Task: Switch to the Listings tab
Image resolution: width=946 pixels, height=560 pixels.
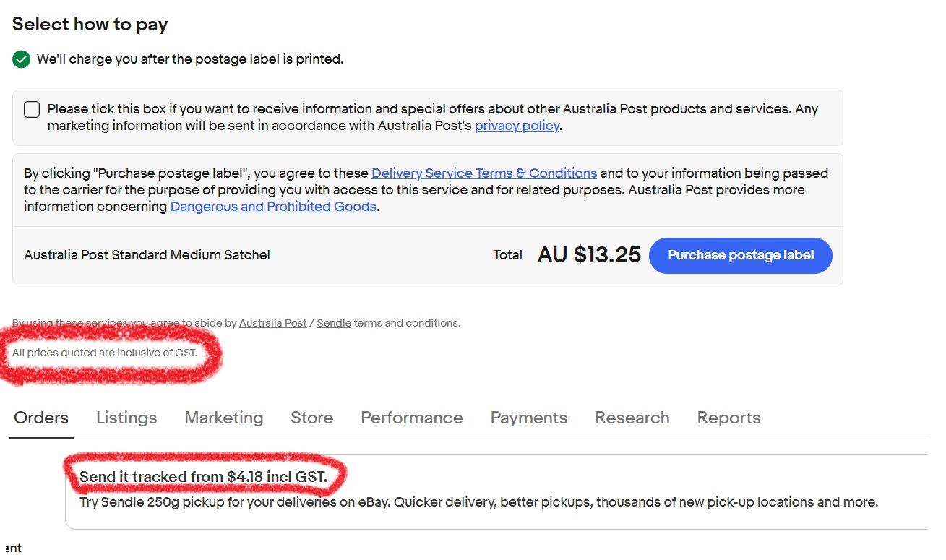Action: coord(126,418)
